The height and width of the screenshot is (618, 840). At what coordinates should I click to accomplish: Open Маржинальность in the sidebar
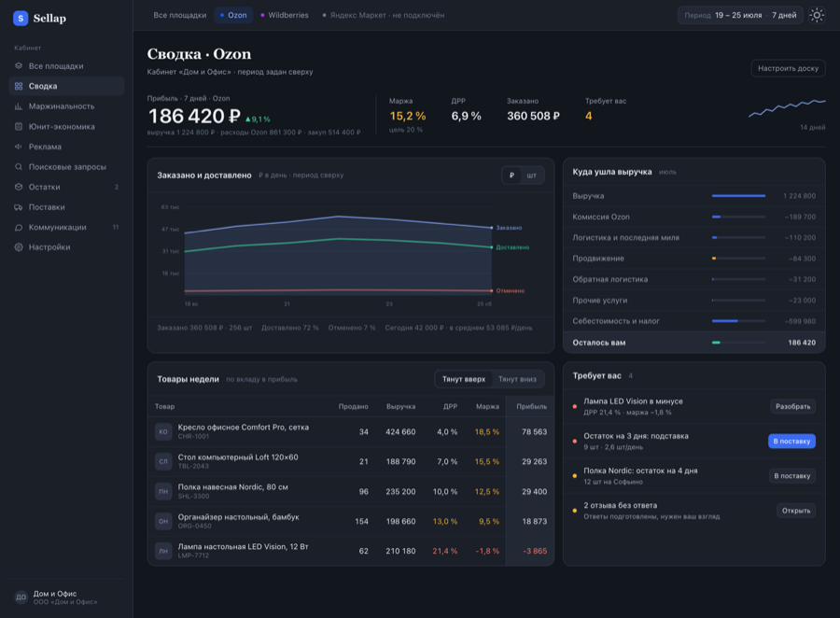(66, 106)
